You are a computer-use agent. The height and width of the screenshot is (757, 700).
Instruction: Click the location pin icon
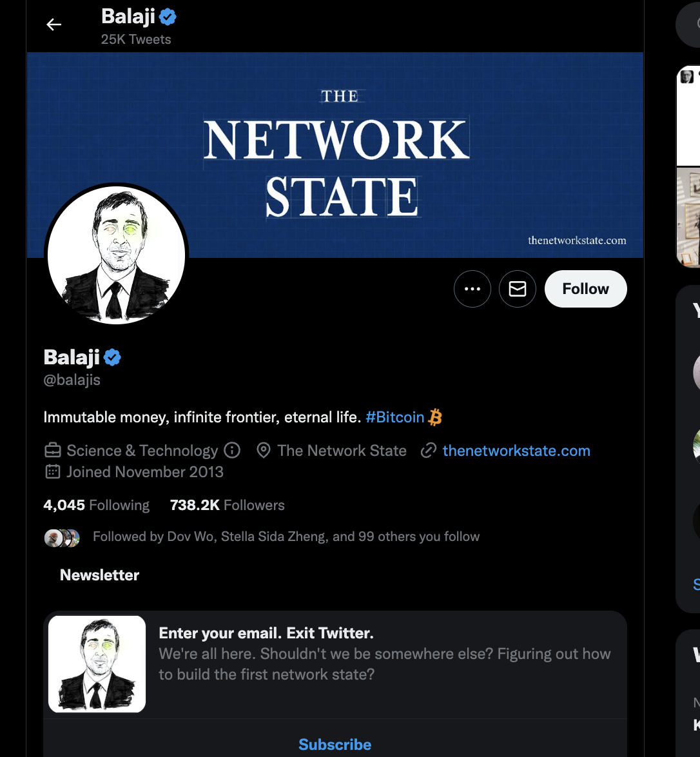[263, 450]
